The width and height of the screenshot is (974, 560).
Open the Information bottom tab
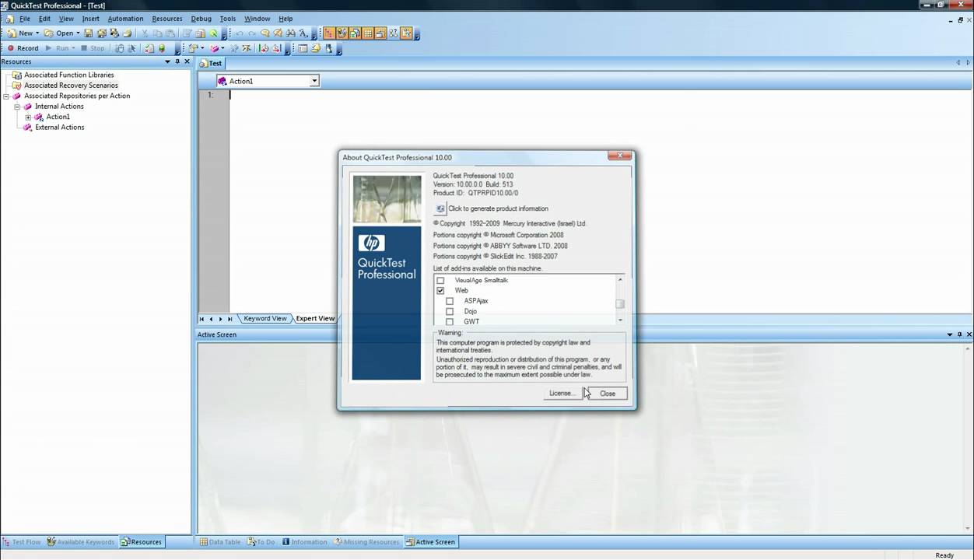click(x=304, y=542)
